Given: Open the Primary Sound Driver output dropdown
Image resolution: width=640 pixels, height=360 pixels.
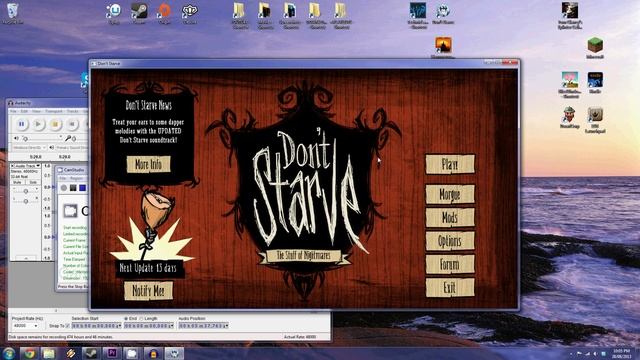Looking at the screenshot, I should pos(72,147).
